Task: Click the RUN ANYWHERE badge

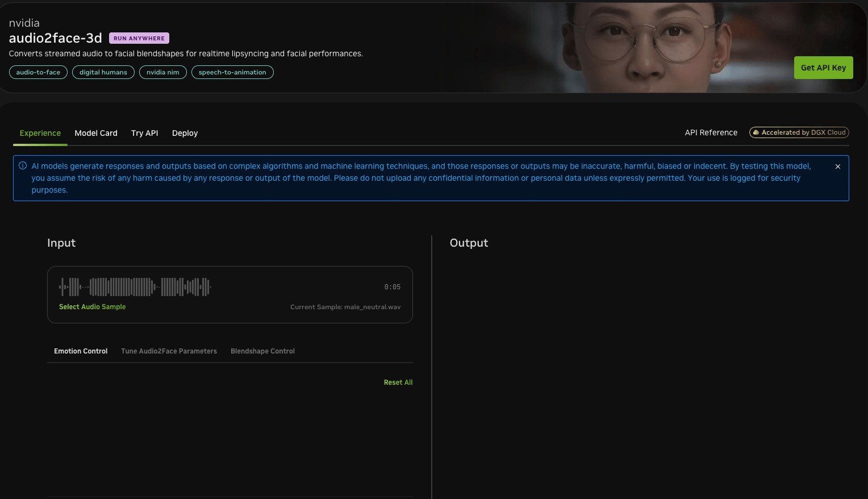Action: coord(139,38)
